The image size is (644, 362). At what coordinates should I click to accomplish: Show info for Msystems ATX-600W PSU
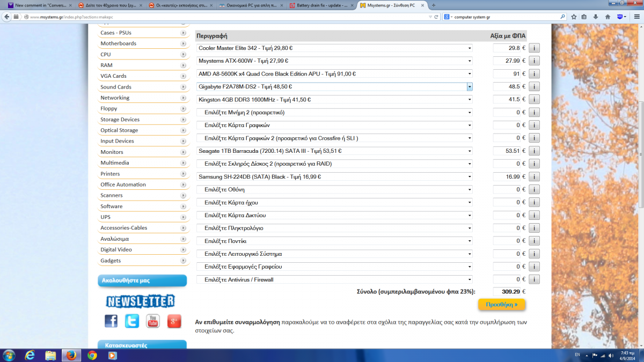534,61
